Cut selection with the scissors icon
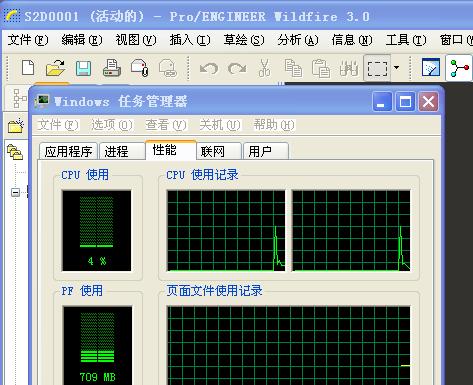The image size is (473, 385). point(264,68)
